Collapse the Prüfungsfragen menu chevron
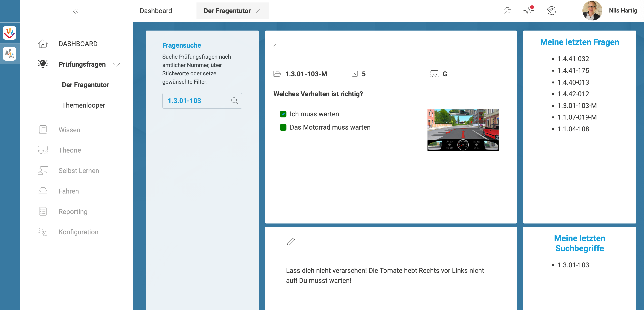 tap(116, 65)
